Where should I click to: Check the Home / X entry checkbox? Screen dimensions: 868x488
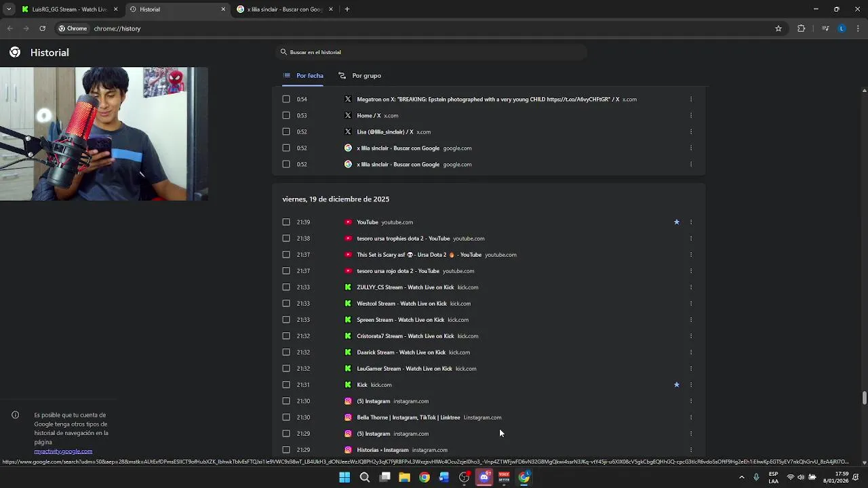click(x=286, y=115)
